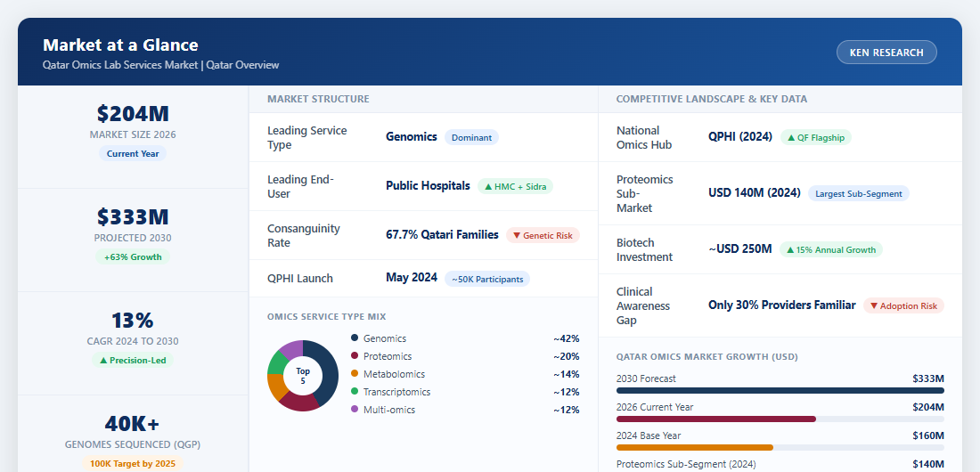Click the 67.7% Qatari Families value

[x=442, y=234]
